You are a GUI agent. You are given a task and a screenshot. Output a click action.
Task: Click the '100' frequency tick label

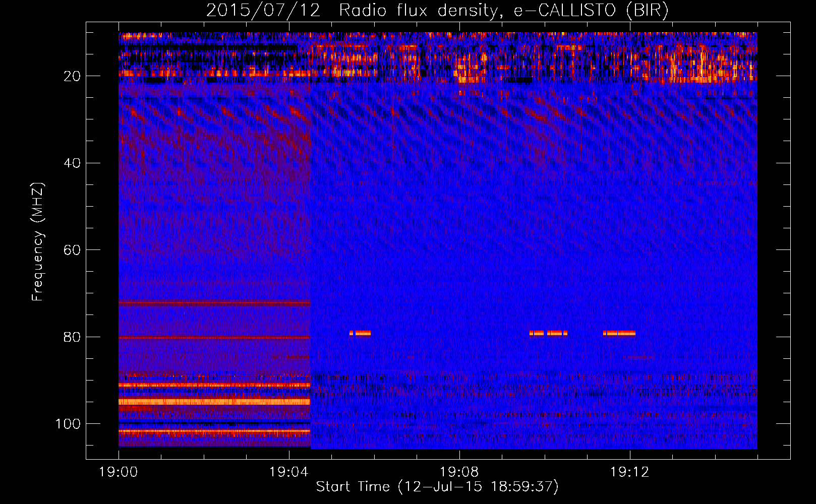click(68, 424)
